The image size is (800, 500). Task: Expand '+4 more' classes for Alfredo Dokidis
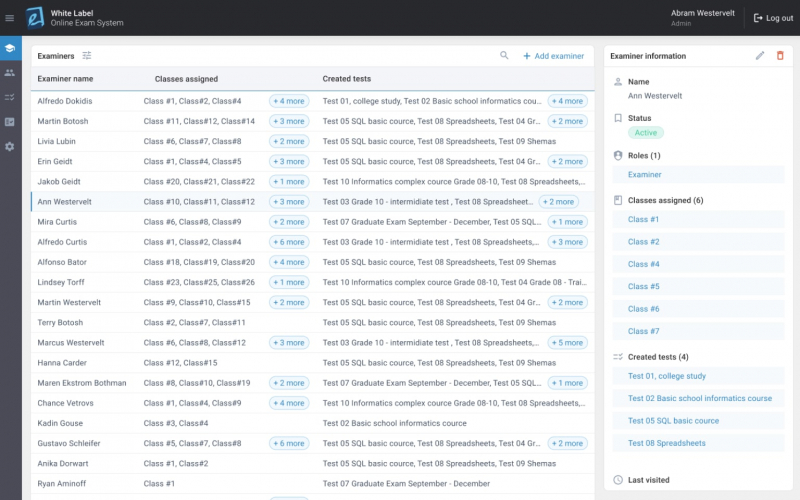point(289,101)
